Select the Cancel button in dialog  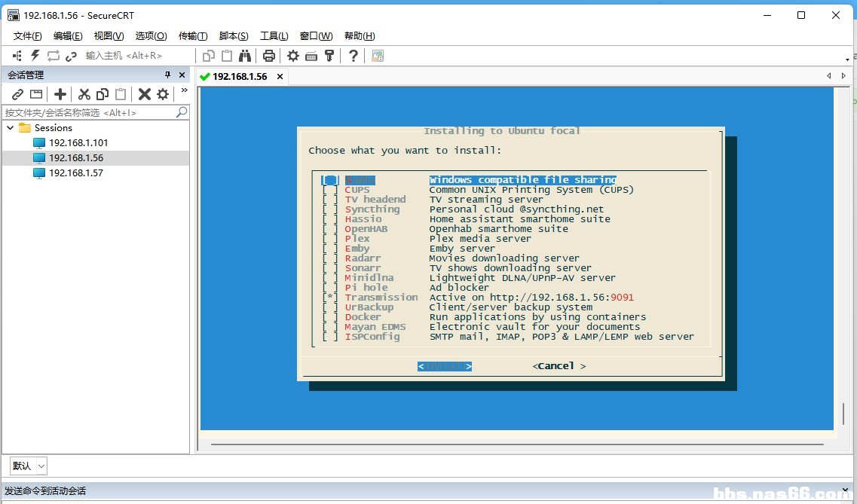point(559,366)
